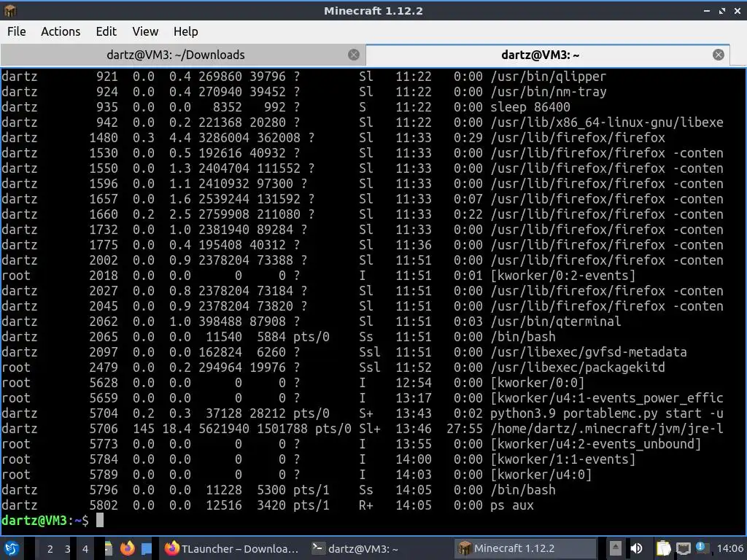The height and width of the screenshot is (560, 747).
Task: Click the [kworker/0:2-events] text
Action: click(563, 275)
